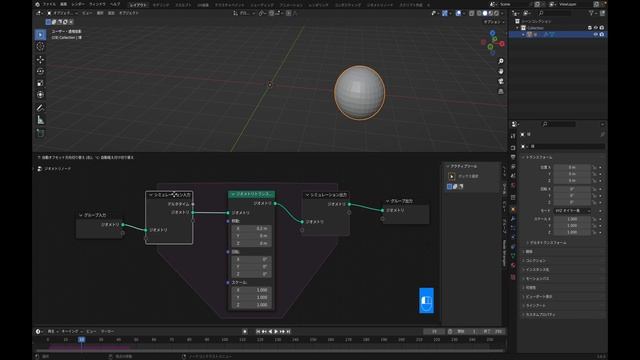Activate the Select Box tool in viewport toolbar

pyautogui.click(x=40, y=35)
